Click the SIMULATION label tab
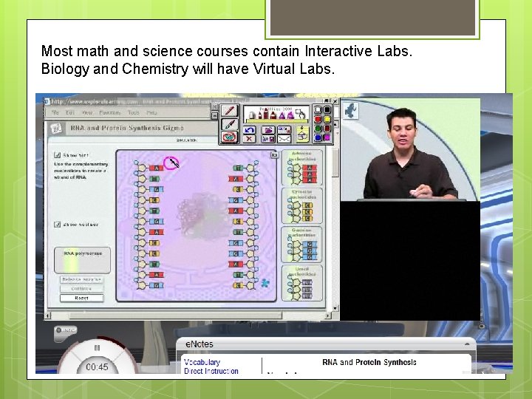Screen dimensions: 532x399 (187, 140)
